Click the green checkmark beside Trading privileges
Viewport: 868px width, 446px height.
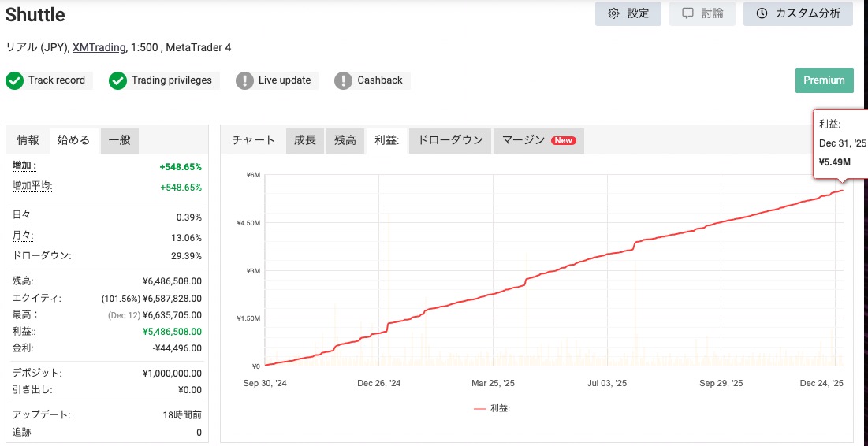pos(117,80)
